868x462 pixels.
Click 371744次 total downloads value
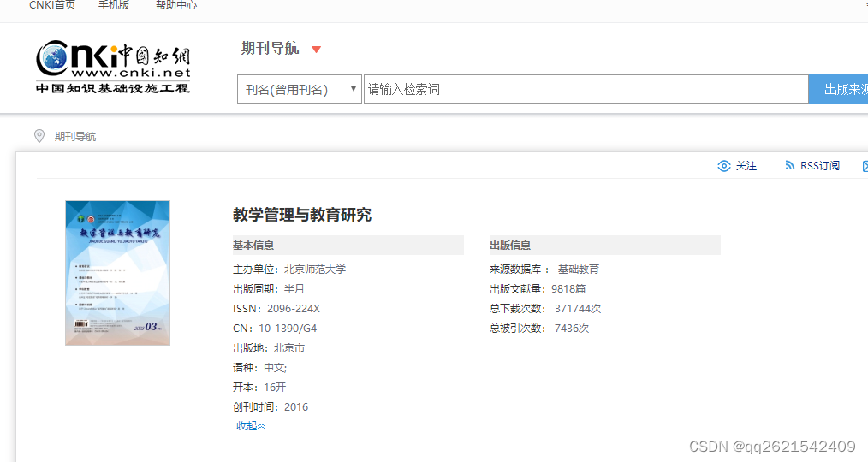pyautogui.click(x=578, y=309)
